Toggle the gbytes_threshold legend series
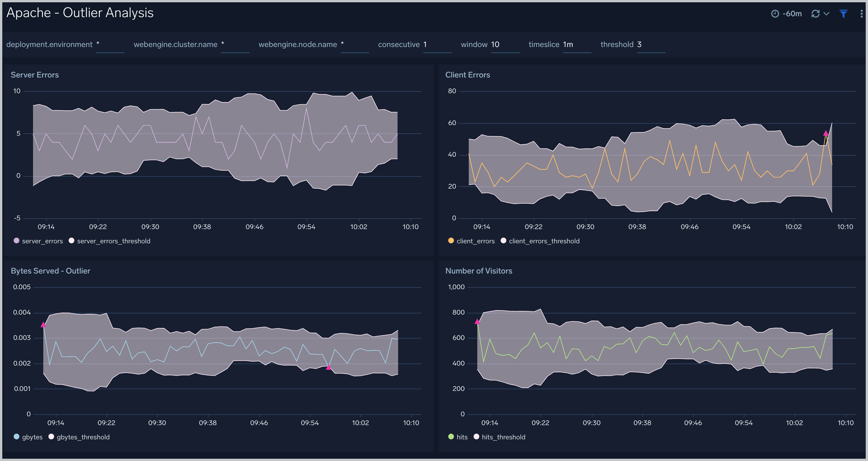Image resolution: width=868 pixels, height=461 pixels. point(79,437)
